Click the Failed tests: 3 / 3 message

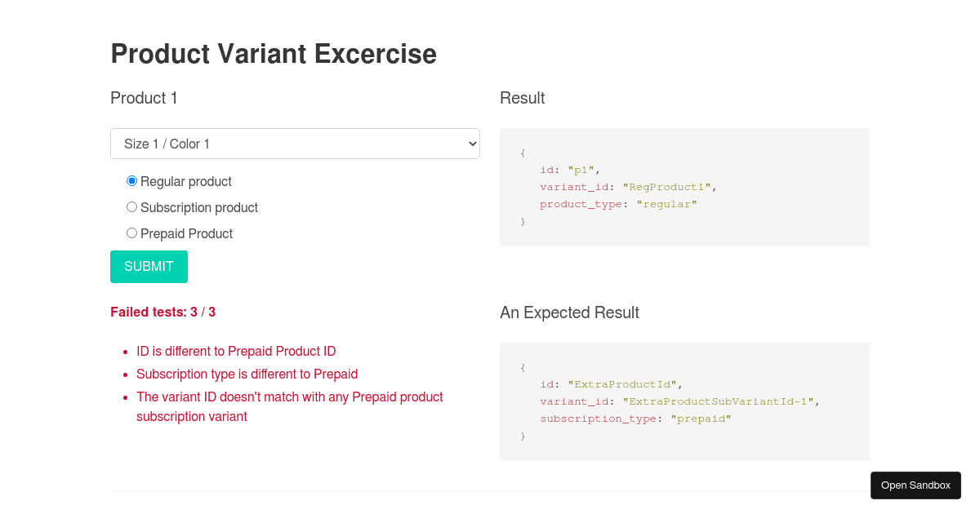click(x=163, y=312)
